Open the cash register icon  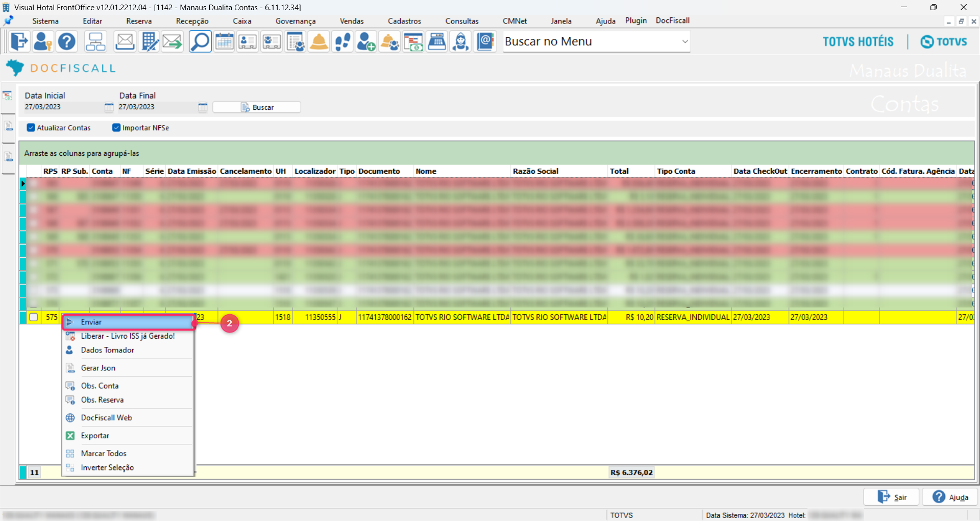coord(437,41)
